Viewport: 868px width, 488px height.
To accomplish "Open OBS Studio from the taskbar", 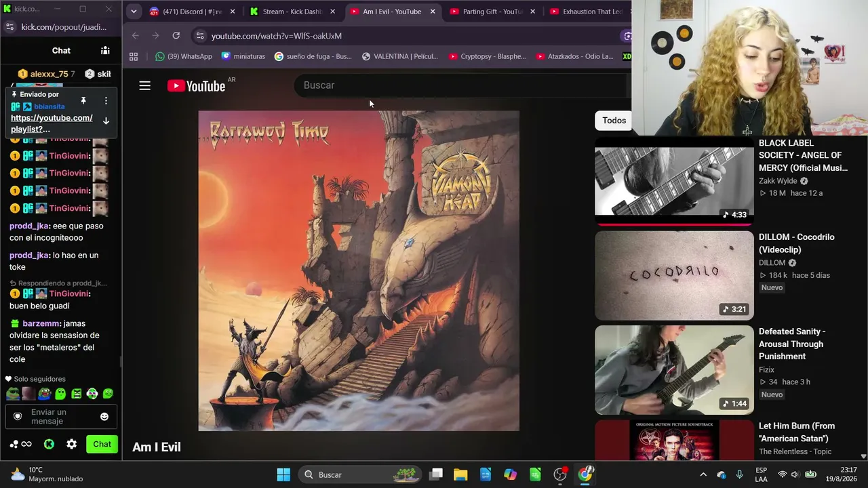I will pos(560,474).
